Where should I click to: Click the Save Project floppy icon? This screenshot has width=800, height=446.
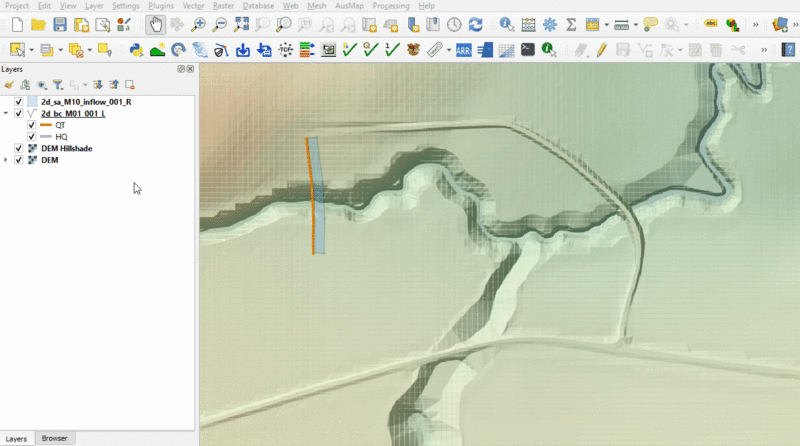click(60, 25)
